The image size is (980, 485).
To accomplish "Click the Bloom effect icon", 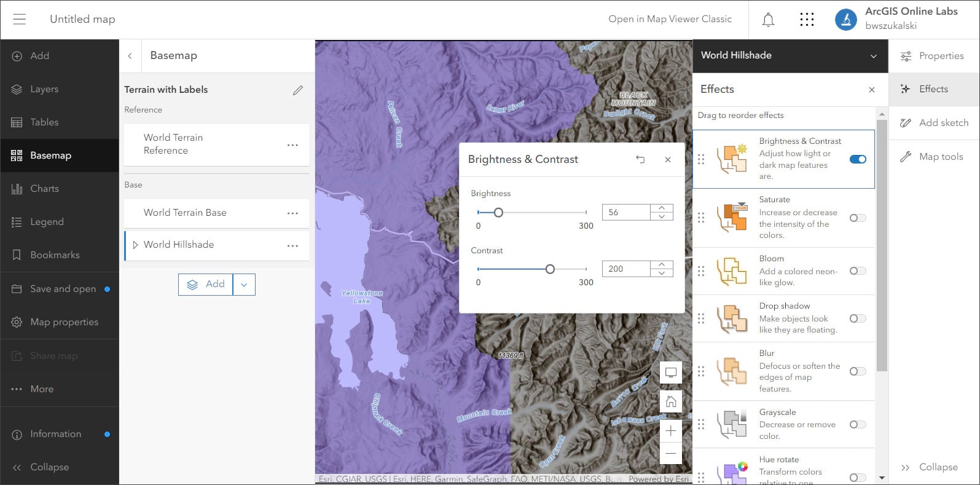I will point(732,271).
